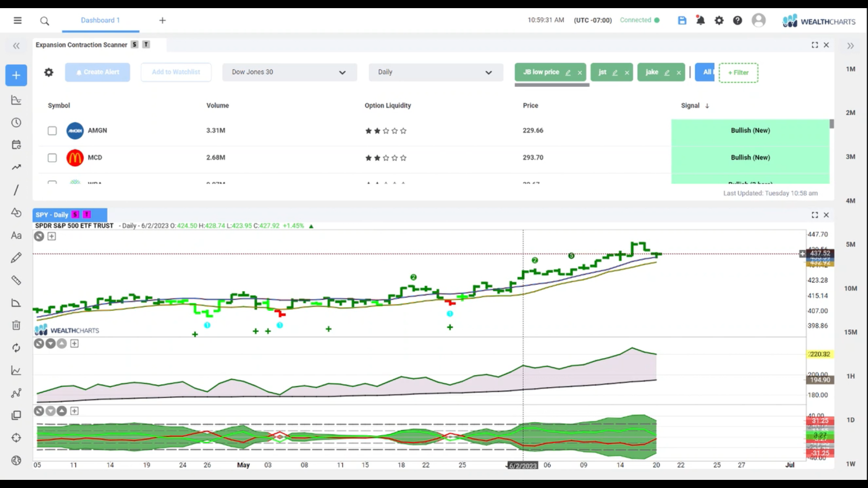The height and width of the screenshot is (488, 868).
Task: Select the jake filter chip
Action: tap(652, 72)
